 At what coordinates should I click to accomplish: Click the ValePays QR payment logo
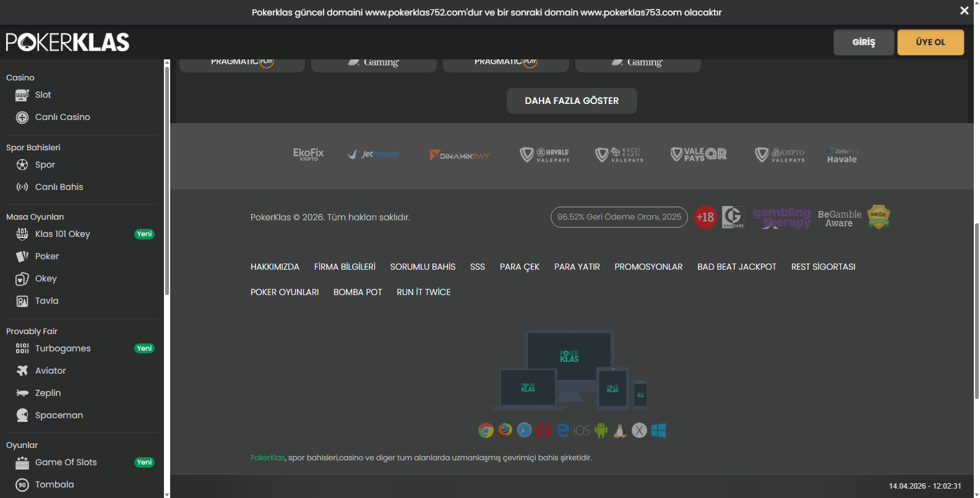pyautogui.click(x=698, y=154)
